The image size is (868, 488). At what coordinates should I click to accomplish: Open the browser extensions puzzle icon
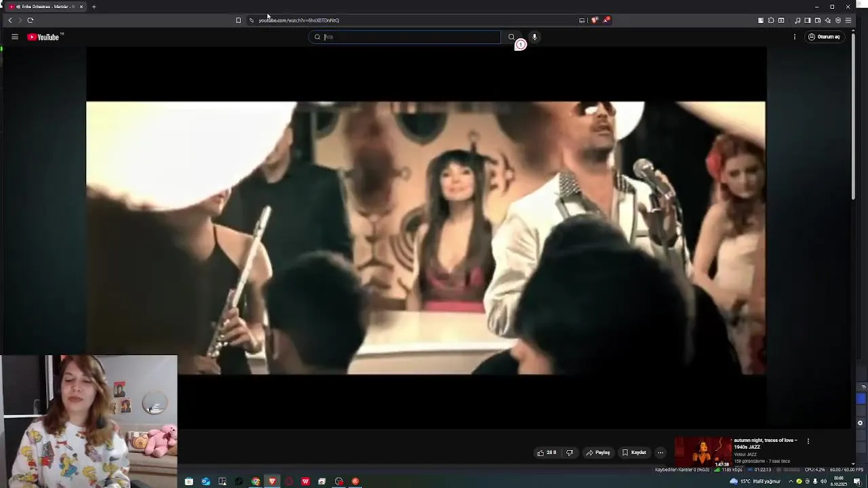(x=771, y=20)
